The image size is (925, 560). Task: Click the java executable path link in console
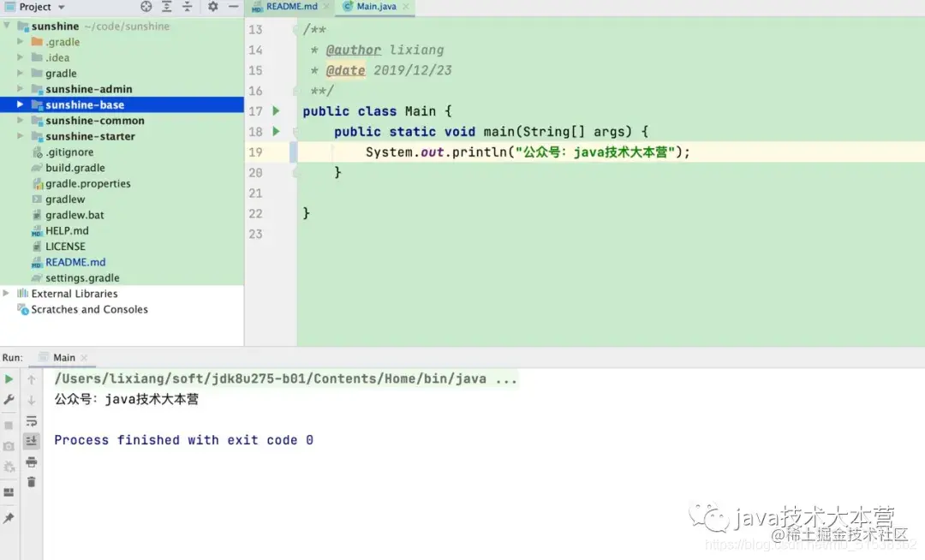[x=270, y=379]
